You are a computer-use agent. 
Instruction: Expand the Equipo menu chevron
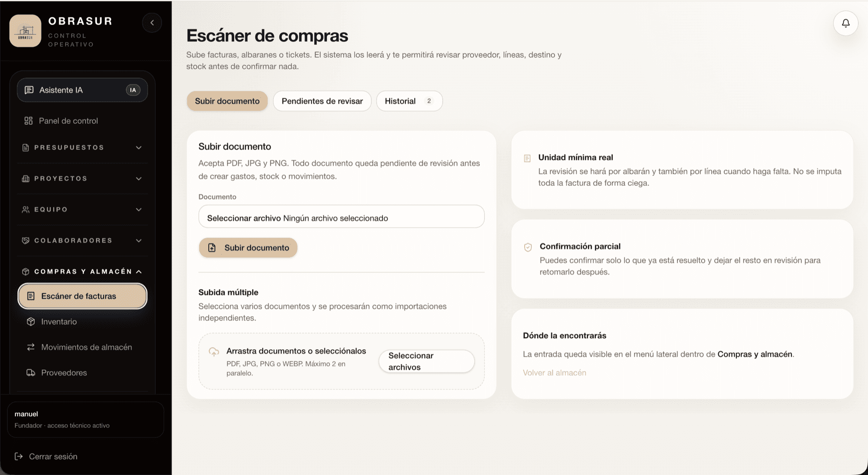pyautogui.click(x=139, y=209)
